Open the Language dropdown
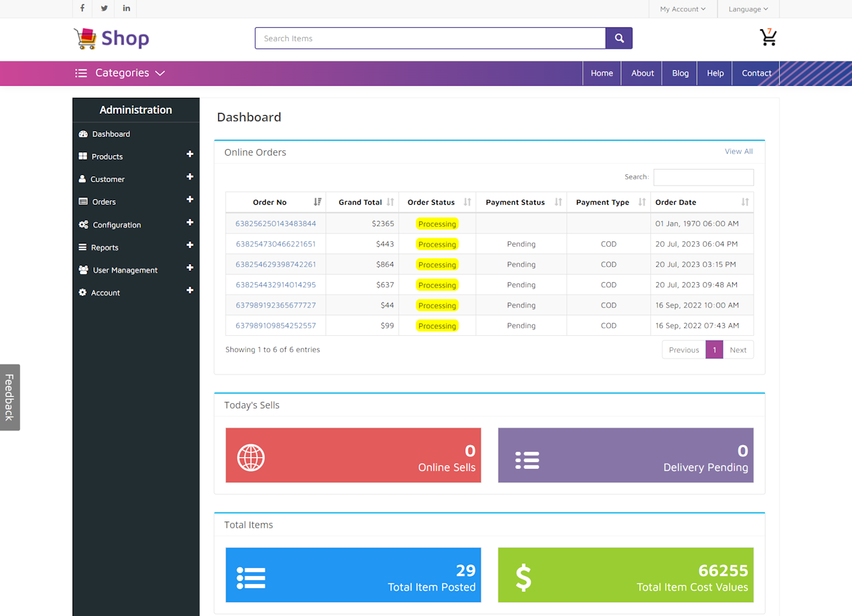The image size is (852, 616). [x=748, y=9]
